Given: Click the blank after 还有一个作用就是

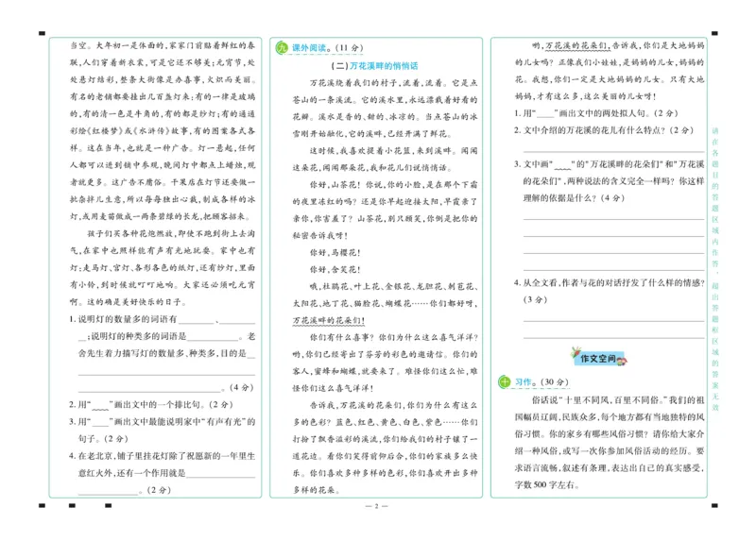Looking at the screenshot, I should click(221, 476).
